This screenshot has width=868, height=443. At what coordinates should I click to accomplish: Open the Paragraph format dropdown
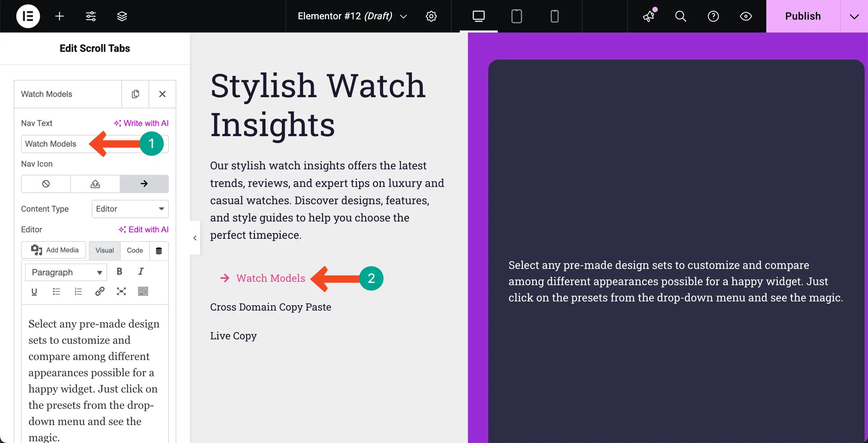(x=66, y=272)
